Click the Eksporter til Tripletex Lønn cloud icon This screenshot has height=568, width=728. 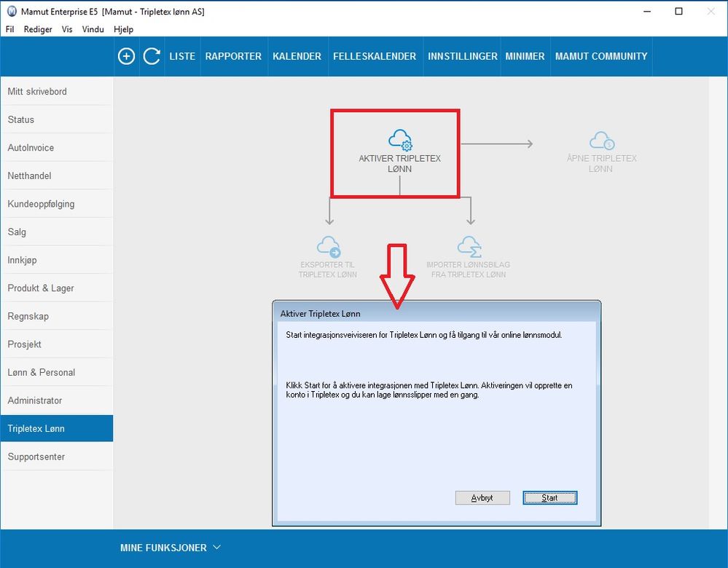pyautogui.click(x=329, y=246)
